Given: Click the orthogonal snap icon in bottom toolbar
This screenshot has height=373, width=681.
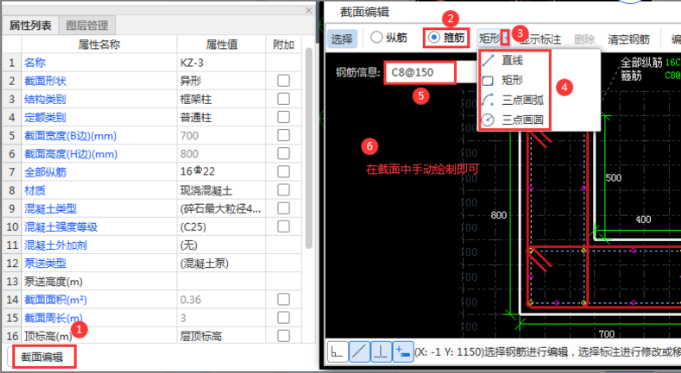Looking at the screenshot, I should pos(337,352).
